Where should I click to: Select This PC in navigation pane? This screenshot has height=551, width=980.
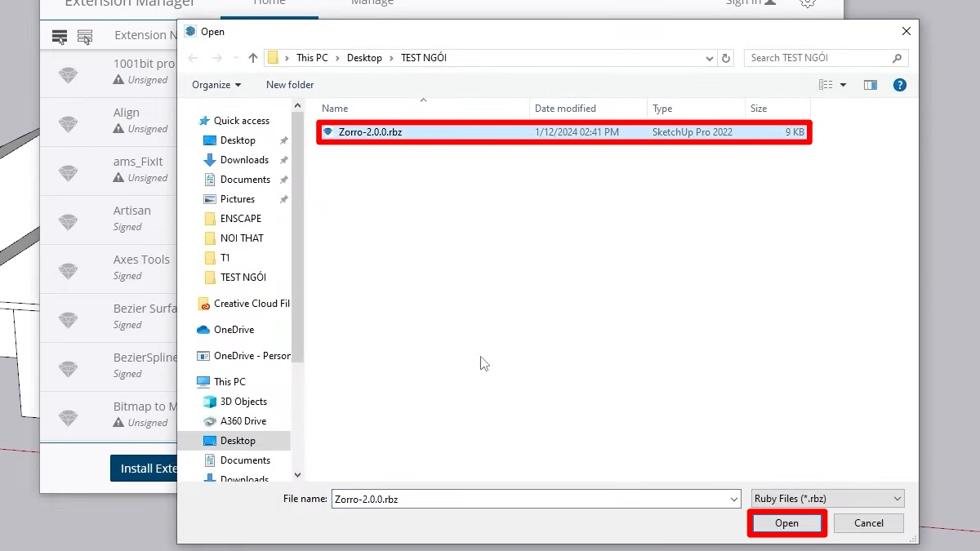229,382
